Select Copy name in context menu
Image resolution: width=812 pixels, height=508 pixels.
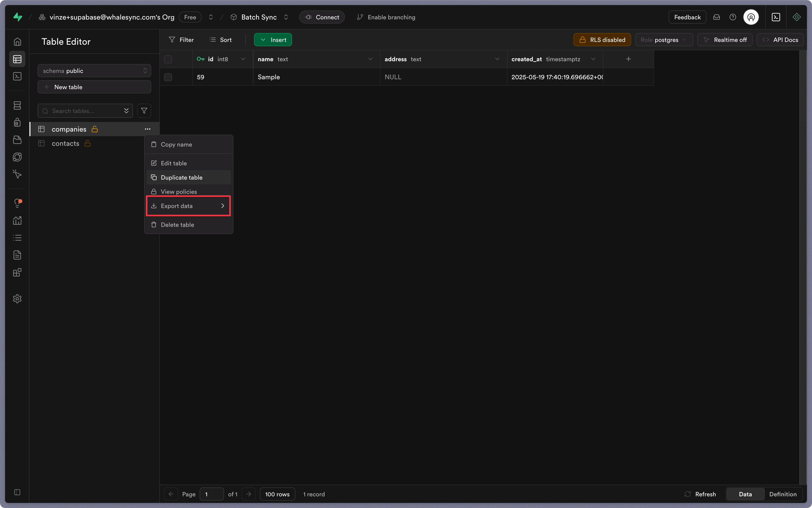[189, 145]
